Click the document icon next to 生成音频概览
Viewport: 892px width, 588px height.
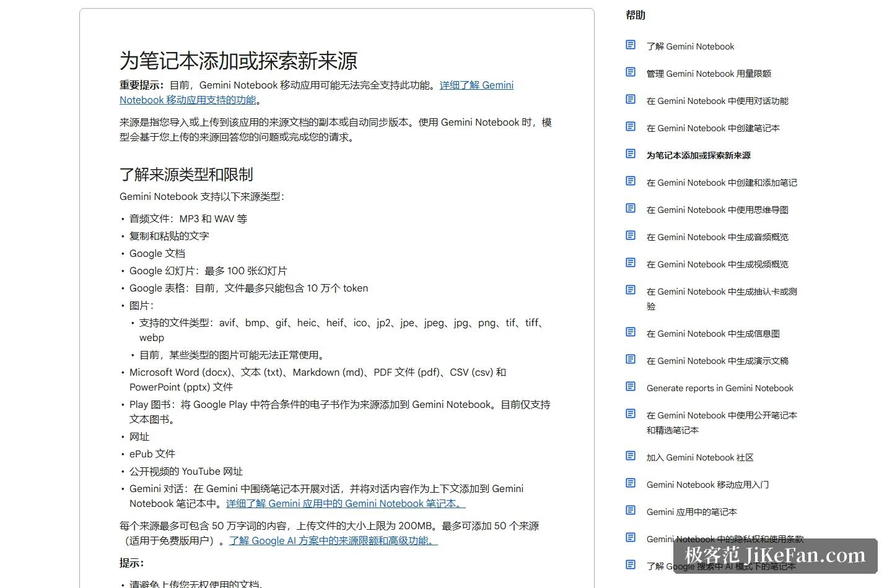tap(631, 235)
